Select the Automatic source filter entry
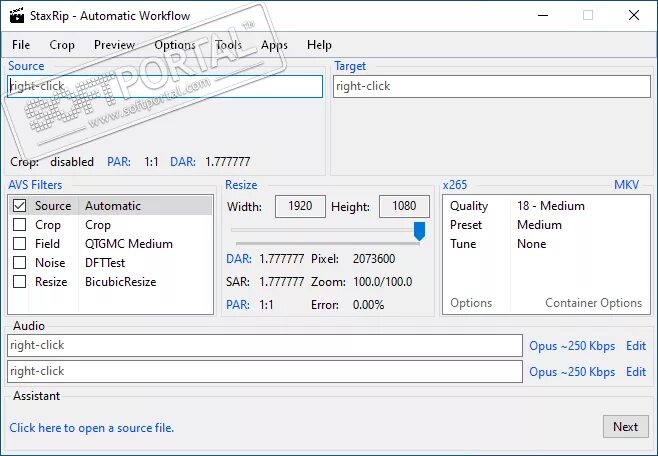The width and height of the screenshot is (658, 456). click(113, 206)
